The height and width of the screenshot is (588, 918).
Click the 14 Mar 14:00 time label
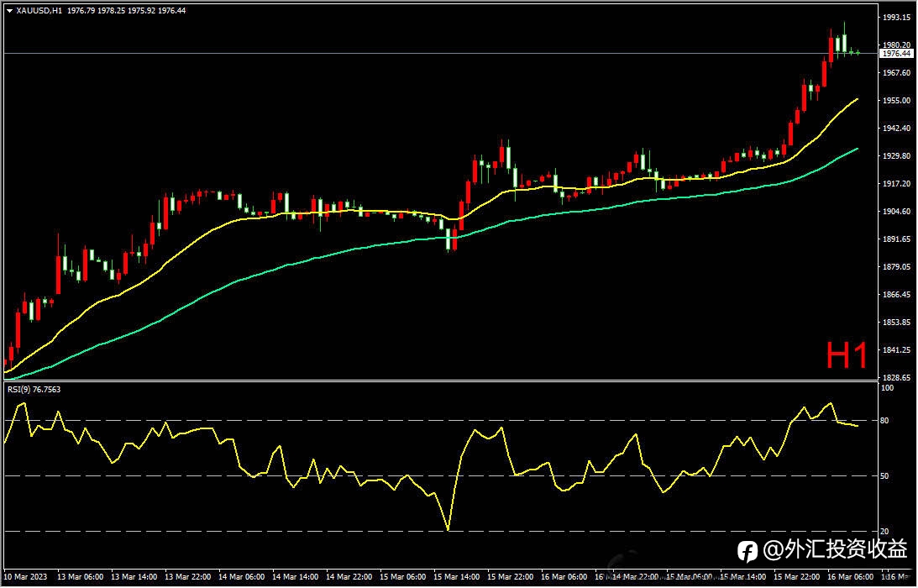(x=296, y=577)
